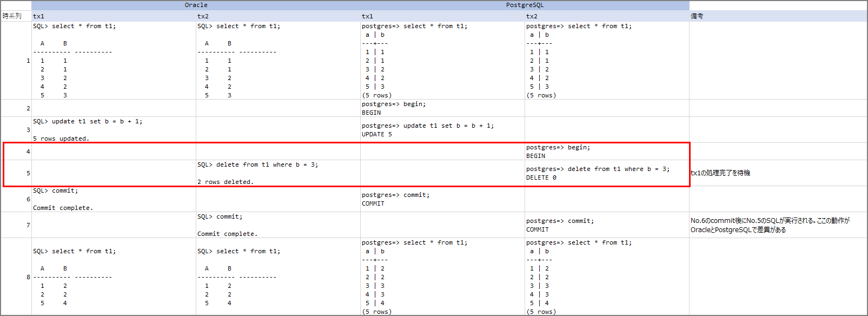
Task: Select the PostgreSQL merged header cell
Action: pyautogui.click(x=525, y=5)
